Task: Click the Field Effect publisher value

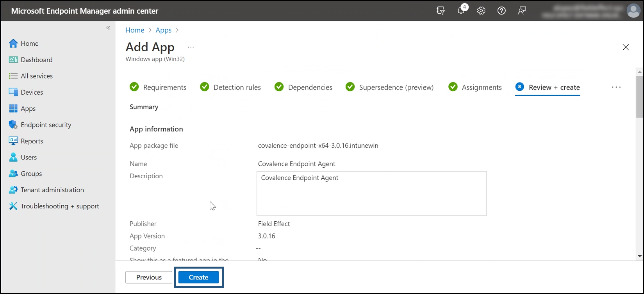Action: click(274, 224)
